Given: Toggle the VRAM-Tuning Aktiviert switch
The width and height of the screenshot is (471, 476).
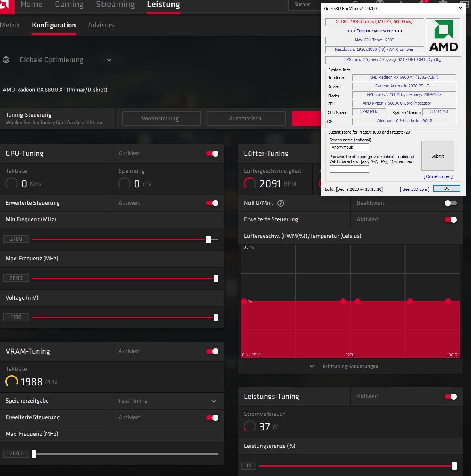Looking at the screenshot, I should click(212, 351).
